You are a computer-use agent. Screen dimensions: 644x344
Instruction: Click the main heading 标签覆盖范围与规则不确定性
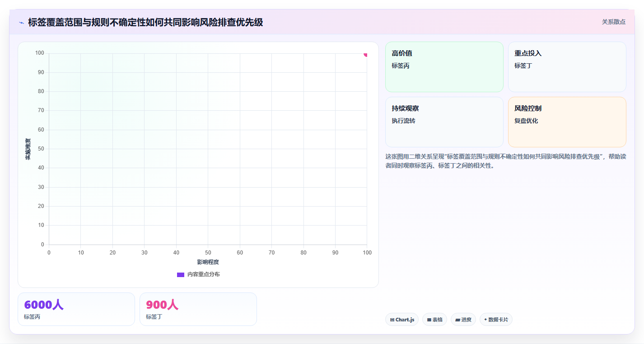pos(145,22)
